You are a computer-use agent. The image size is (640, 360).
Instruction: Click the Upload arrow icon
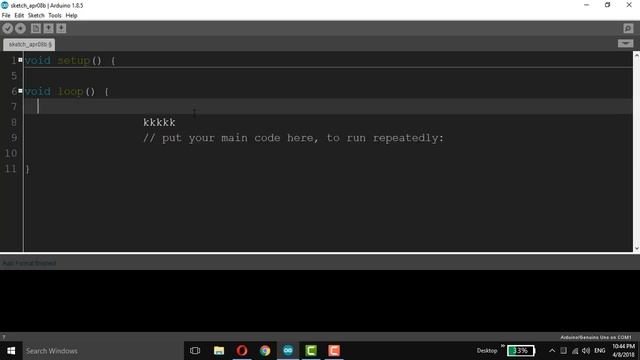20,28
